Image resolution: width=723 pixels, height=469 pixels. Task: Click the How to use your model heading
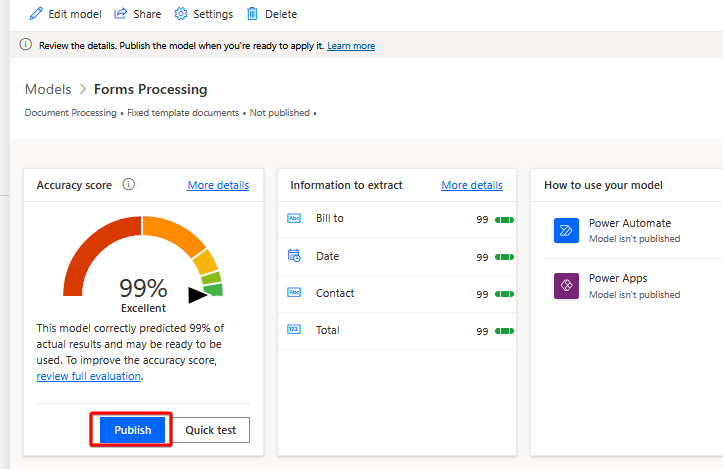click(603, 185)
